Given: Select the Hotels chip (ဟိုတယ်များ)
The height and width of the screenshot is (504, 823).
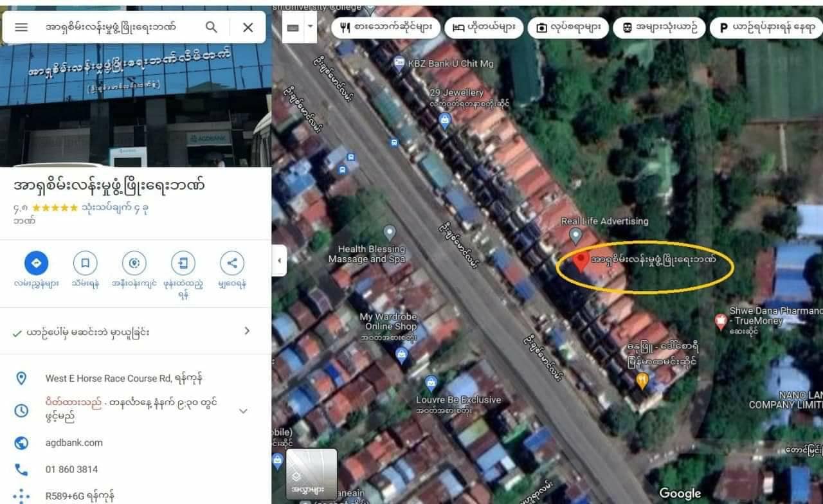Looking at the screenshot, I should (x=483, y=28).
